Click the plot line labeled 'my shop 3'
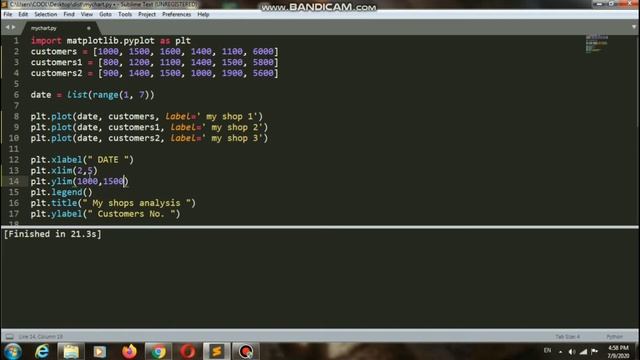640x360 pixels. [149, 138]
